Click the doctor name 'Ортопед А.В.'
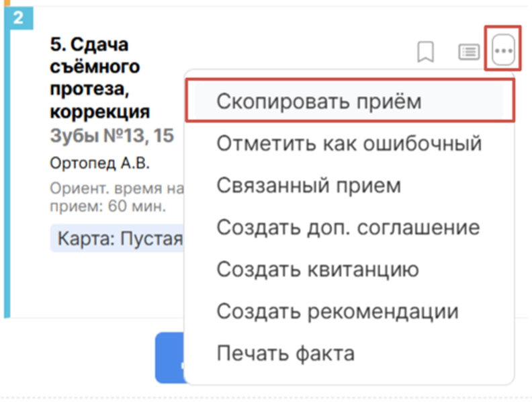 point(99,163)
